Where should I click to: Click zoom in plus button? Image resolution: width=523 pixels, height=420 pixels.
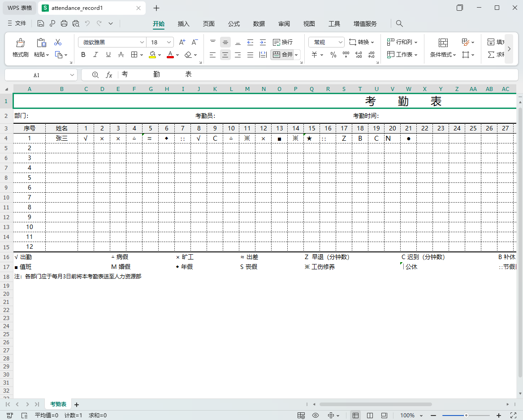(x=499, y=416)
